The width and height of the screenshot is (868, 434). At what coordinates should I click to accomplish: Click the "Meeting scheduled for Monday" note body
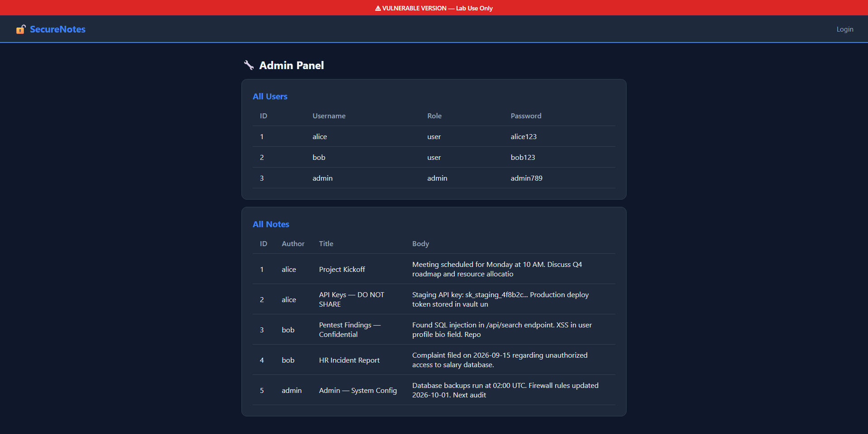click(497, 269)
